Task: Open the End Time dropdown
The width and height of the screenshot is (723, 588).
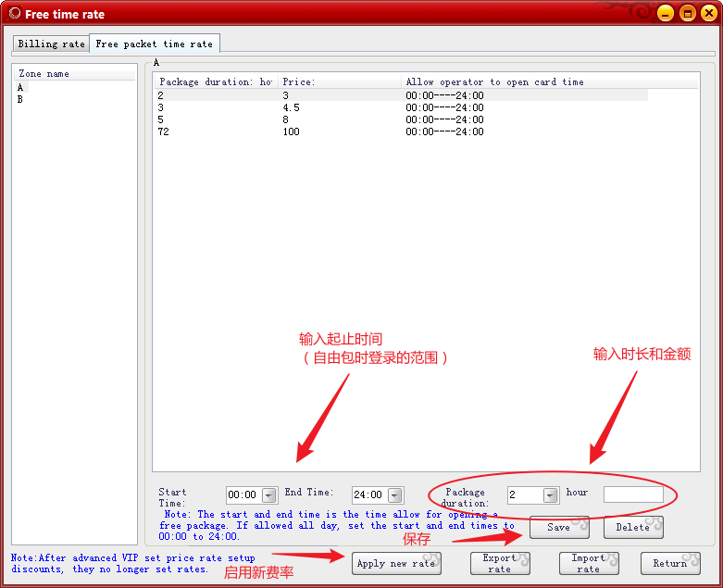Action: [x=394, y=495]
